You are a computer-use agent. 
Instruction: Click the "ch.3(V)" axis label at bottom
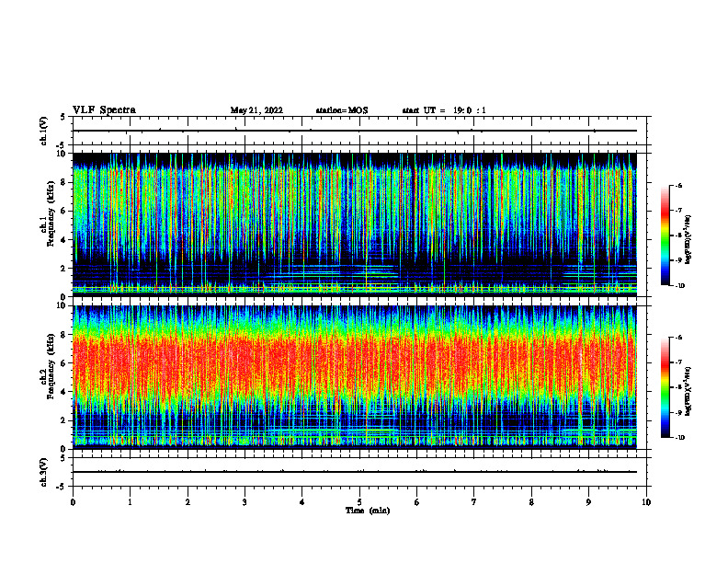click(44, 472)
